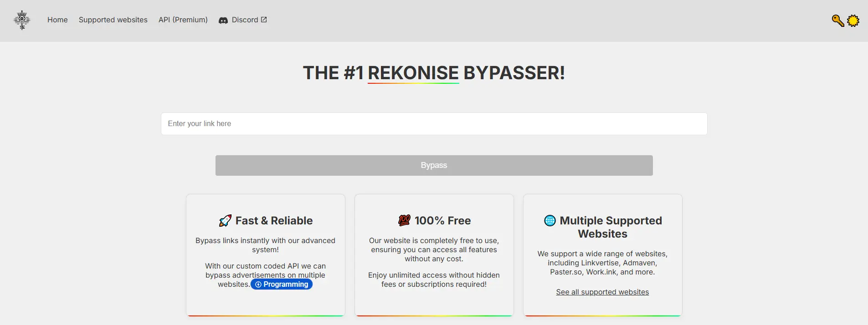Open the Discord link text
The height and width of the screenshot is (325, 868).
coord(245,20)
